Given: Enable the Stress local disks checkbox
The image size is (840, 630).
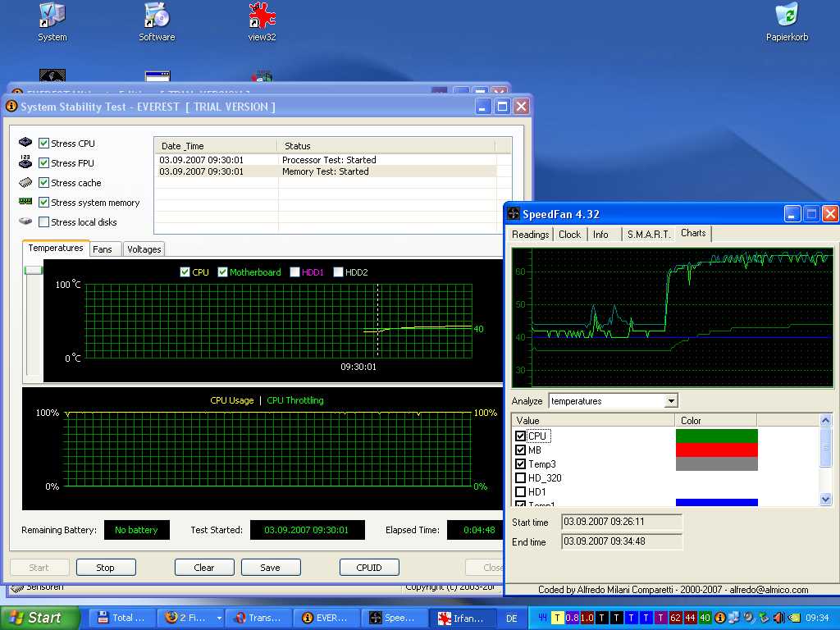Looking at the screenshot, I should (44, 221).
